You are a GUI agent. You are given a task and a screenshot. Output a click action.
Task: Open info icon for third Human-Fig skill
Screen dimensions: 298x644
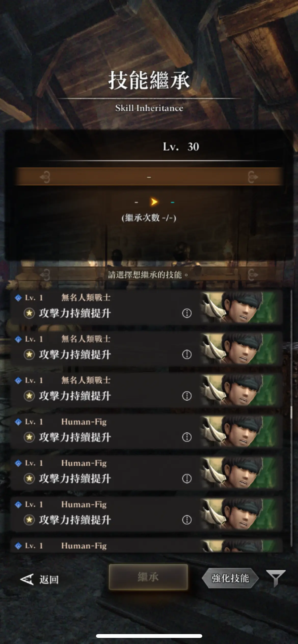click(187, 520)
